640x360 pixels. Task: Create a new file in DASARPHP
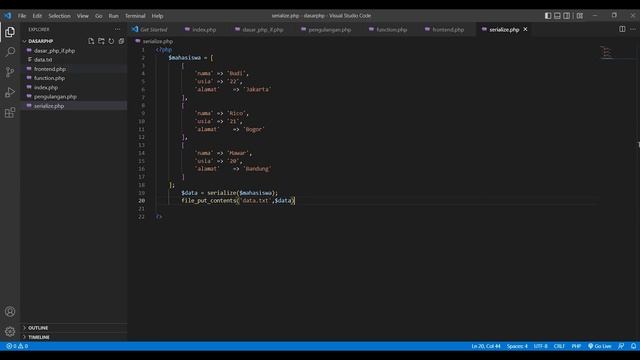coord(91,41)
